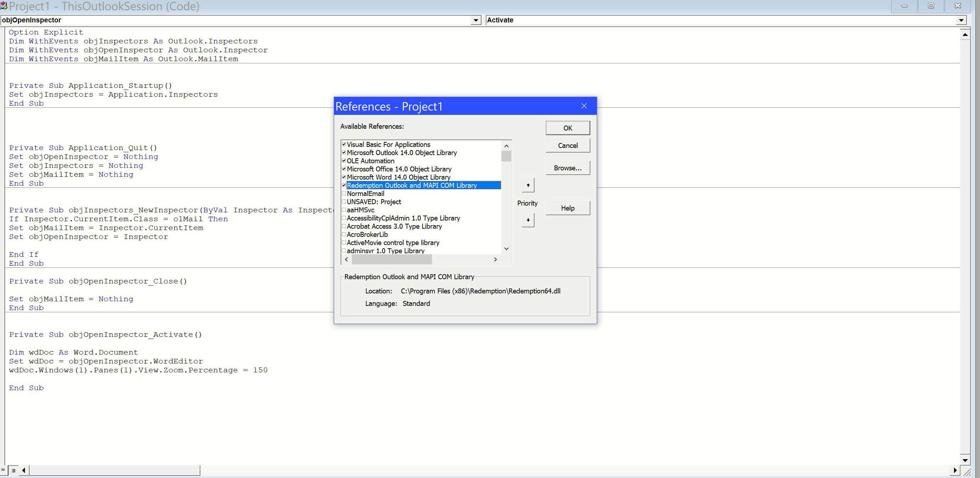Restore the code window size

pos(931,6)
